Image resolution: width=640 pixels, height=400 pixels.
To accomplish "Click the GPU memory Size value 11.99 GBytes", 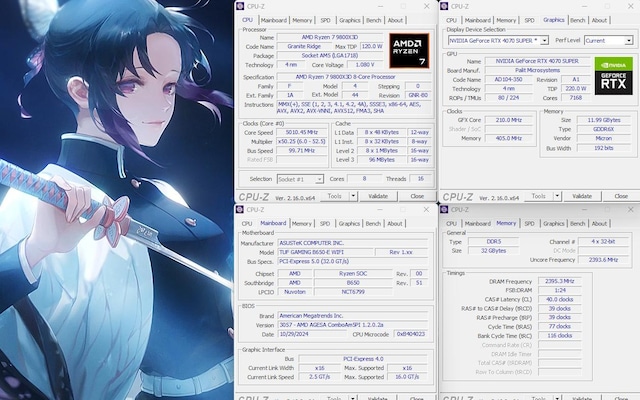I will (604, 120).
